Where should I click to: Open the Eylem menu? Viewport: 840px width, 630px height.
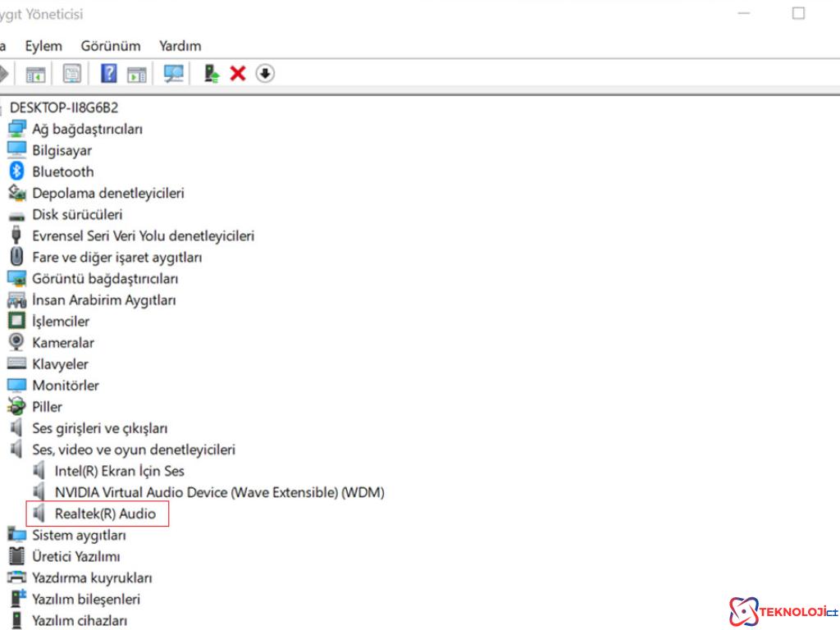(43, 46)
